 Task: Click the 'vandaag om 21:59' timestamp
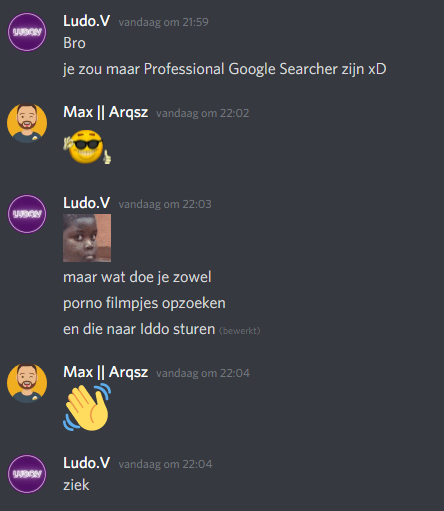164,22
